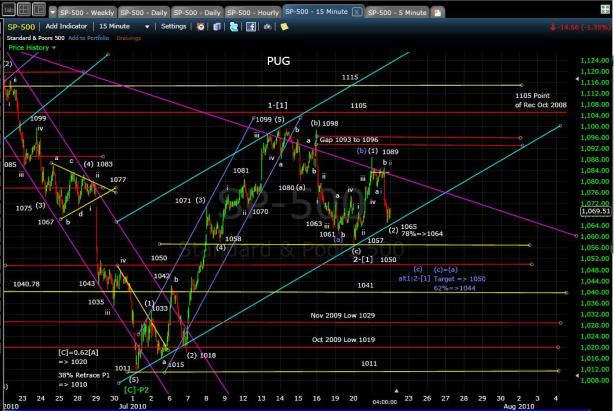Click the Drawings link
The image size is (614, 411).
pyautogui.click(x=128, y=38)
